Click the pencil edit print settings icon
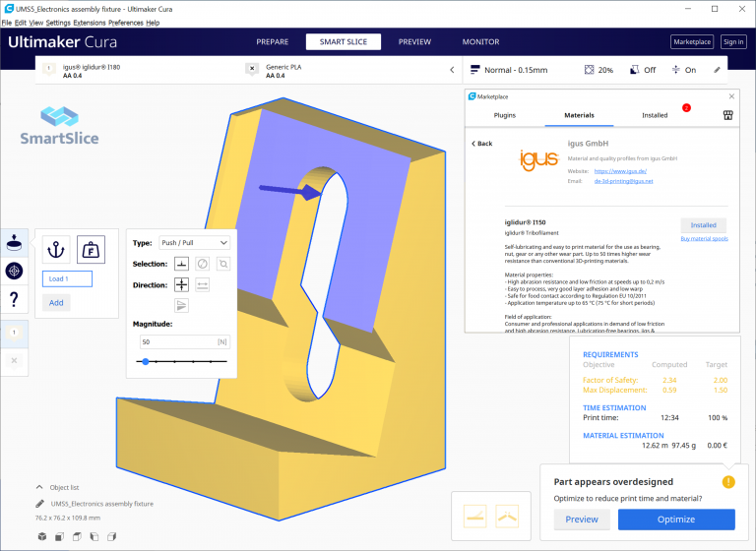 (717, 70)
